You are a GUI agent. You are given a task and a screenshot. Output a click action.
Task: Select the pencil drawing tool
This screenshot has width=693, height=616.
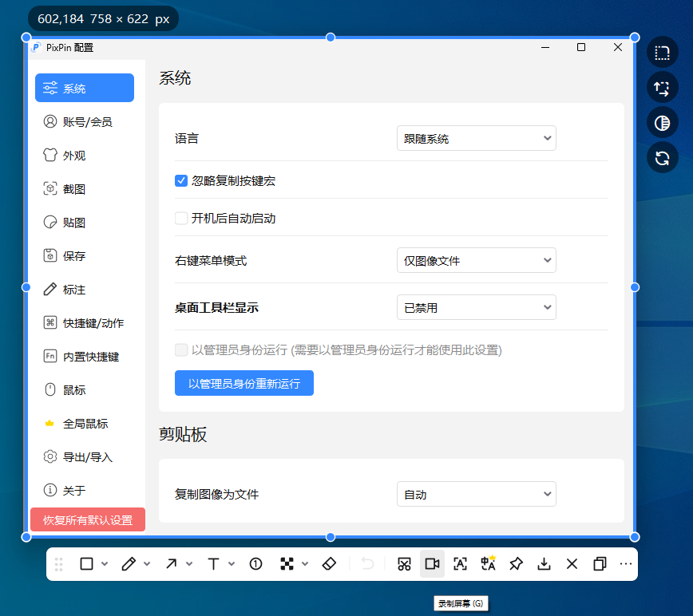(129, 564)
